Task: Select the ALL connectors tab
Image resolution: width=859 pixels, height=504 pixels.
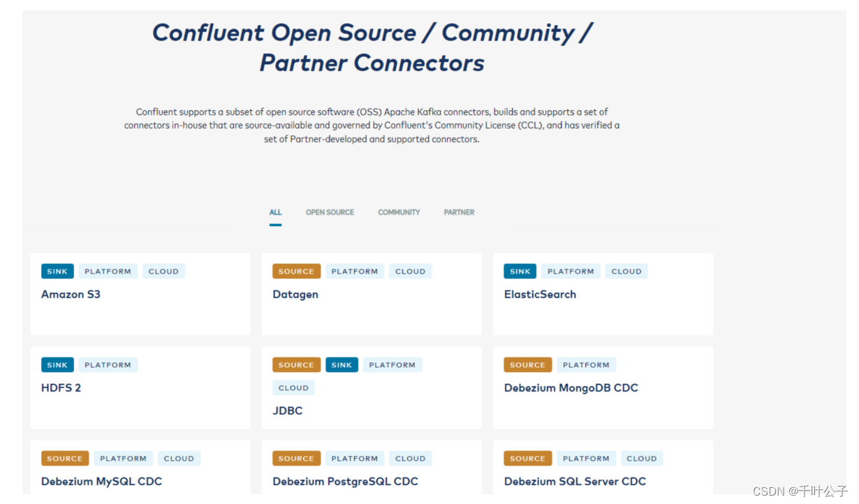Action: [275, 212]
